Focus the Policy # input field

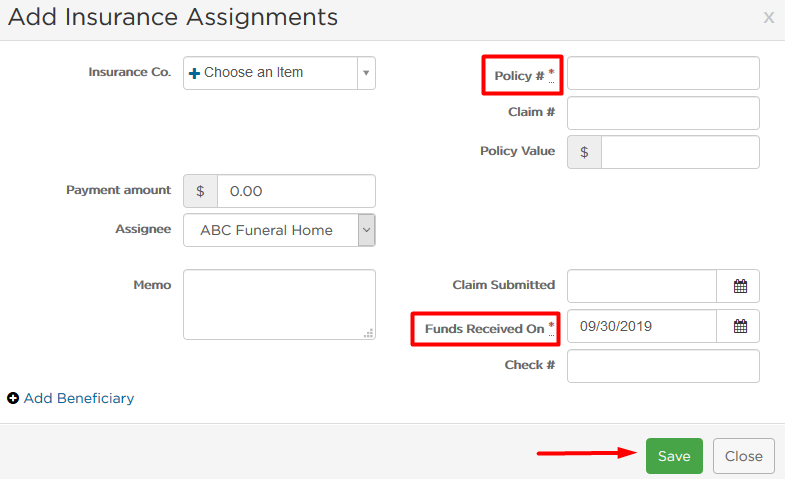tap(663, 73)
